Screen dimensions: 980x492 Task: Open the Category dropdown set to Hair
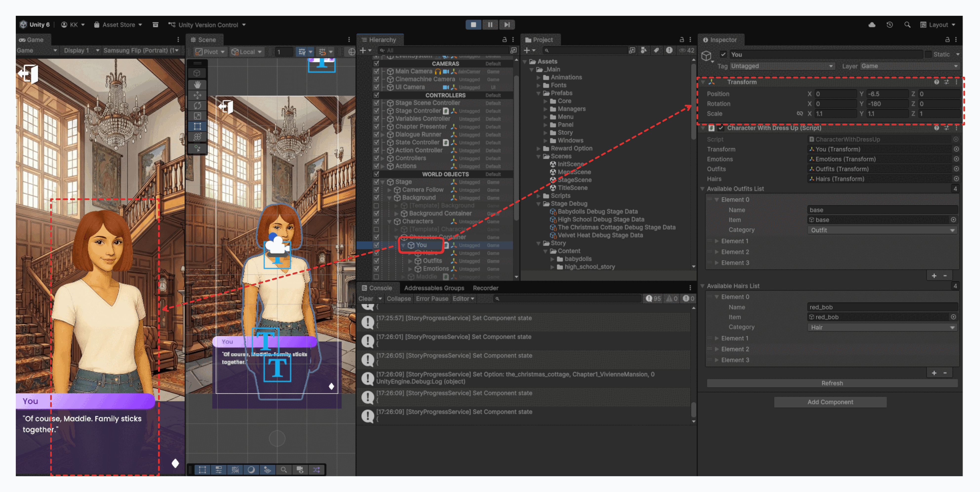(882, 327)
